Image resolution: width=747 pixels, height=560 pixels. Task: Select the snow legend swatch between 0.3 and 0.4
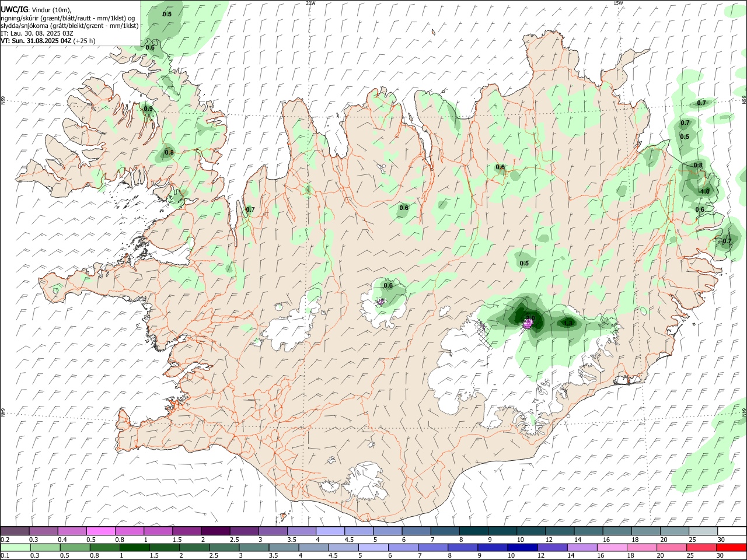(x=43, y=531)
